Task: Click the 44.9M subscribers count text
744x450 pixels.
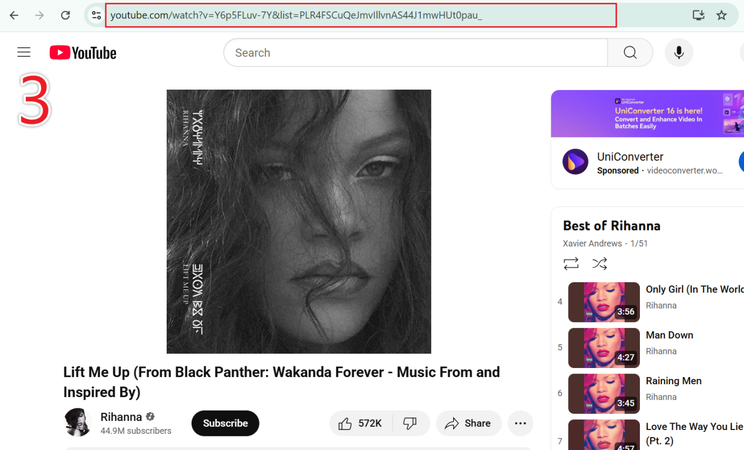Action: [136, 431]
